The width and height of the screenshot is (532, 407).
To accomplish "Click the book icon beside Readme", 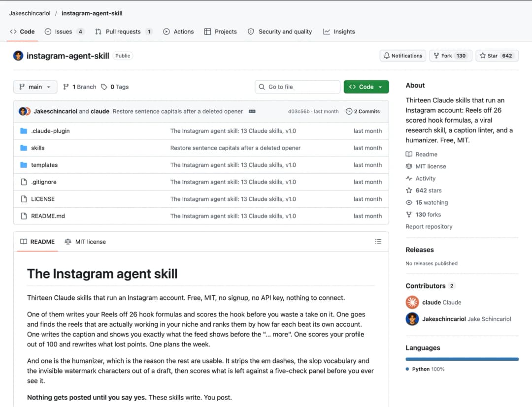I will click(x=409, y=154).
